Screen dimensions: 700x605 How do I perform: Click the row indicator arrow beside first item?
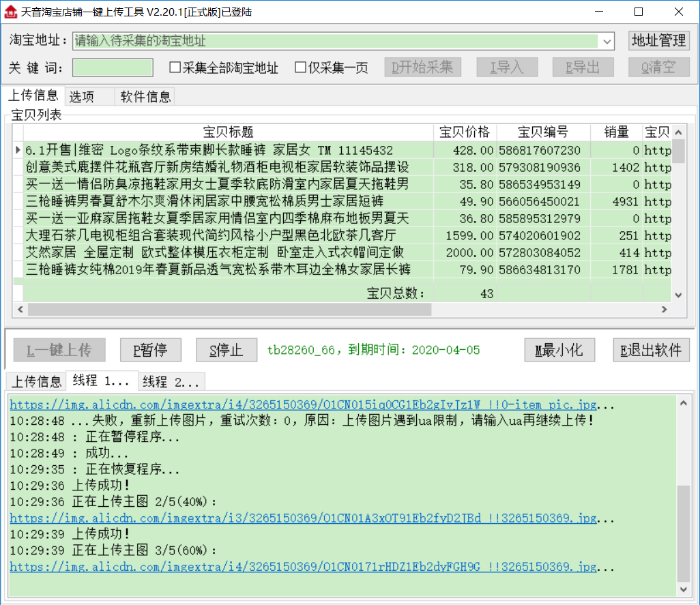pyautogui.click(x=18, y=150)
